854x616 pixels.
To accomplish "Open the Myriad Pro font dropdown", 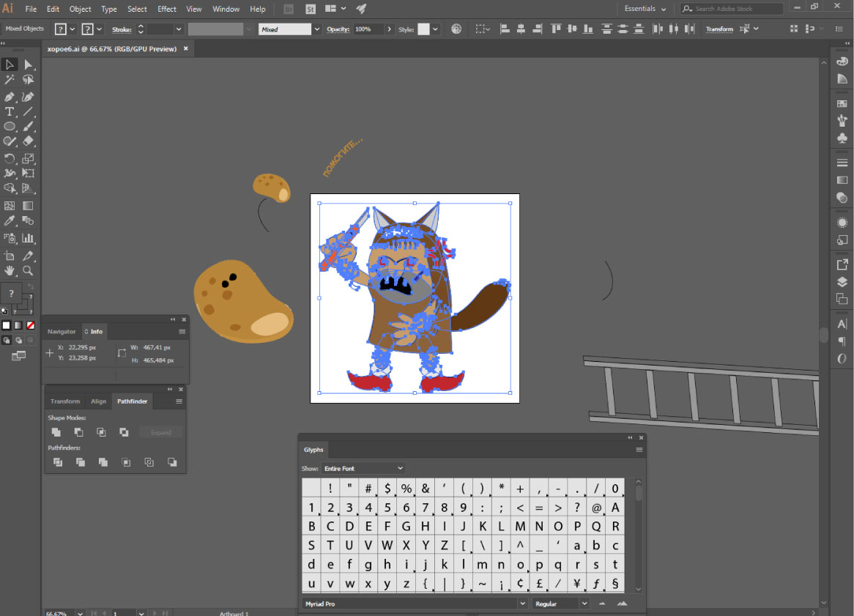I will click(415, 604).
